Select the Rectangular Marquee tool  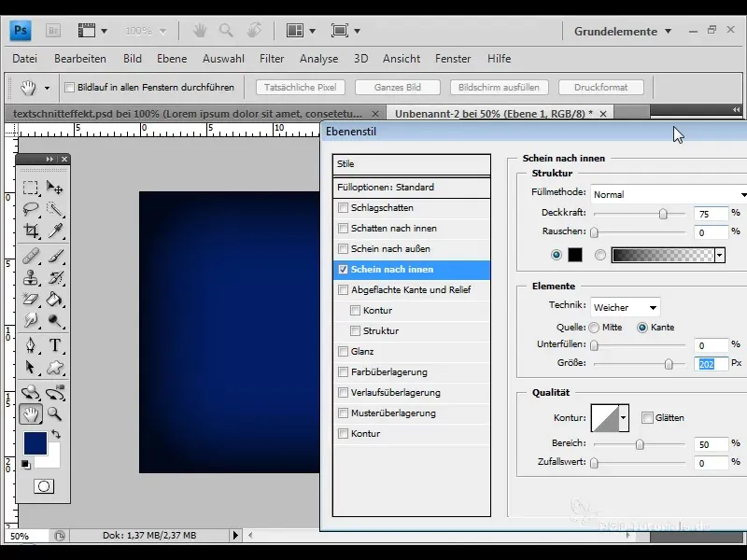(31, 188)
